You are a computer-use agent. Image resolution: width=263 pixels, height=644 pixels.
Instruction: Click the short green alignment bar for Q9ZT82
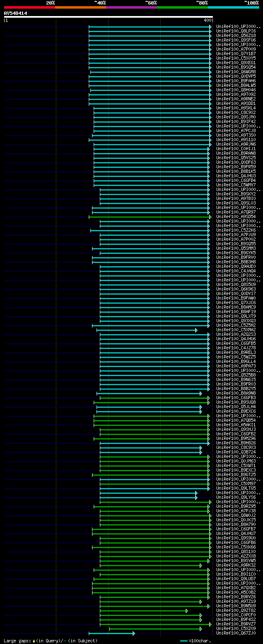pos(144,611)
